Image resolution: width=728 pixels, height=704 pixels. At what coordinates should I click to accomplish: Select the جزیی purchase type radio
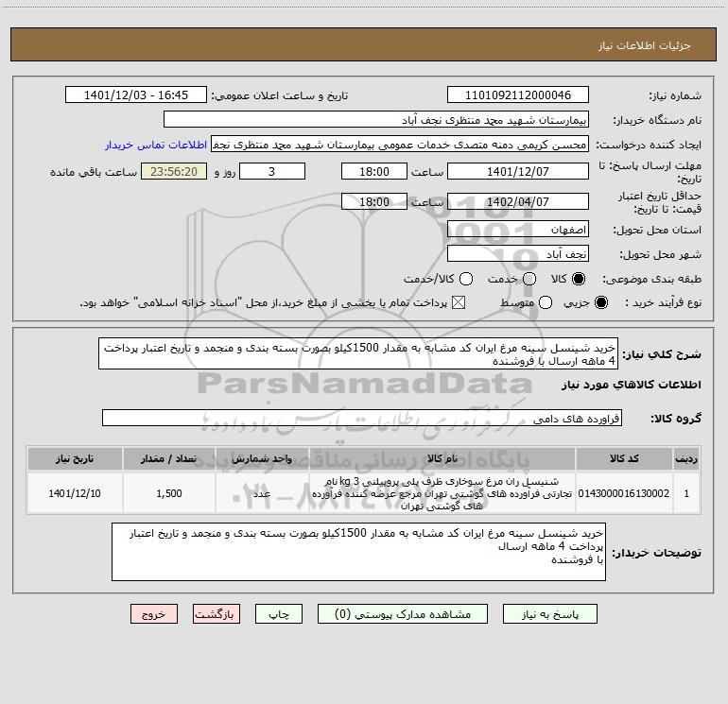pos(600,302)
